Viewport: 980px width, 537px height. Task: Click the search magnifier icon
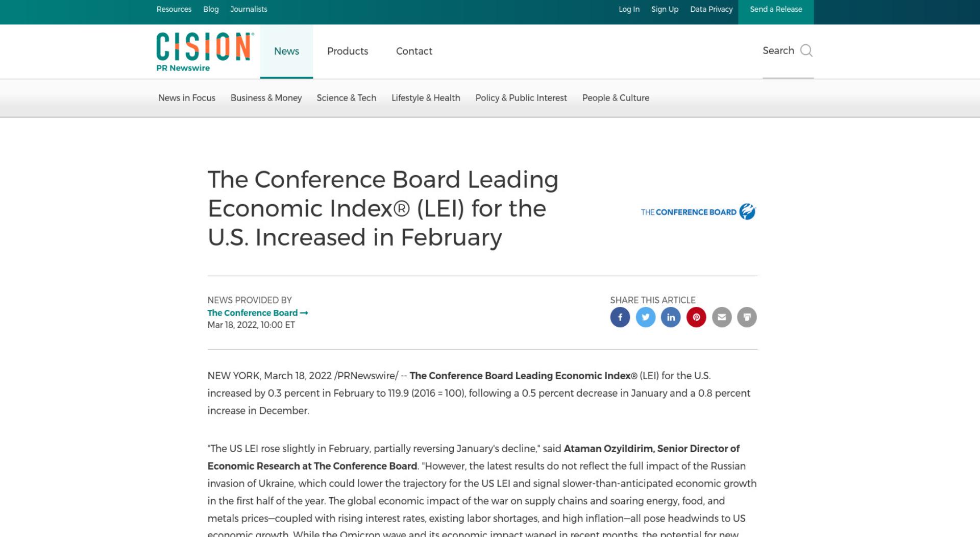coord(806,51)
